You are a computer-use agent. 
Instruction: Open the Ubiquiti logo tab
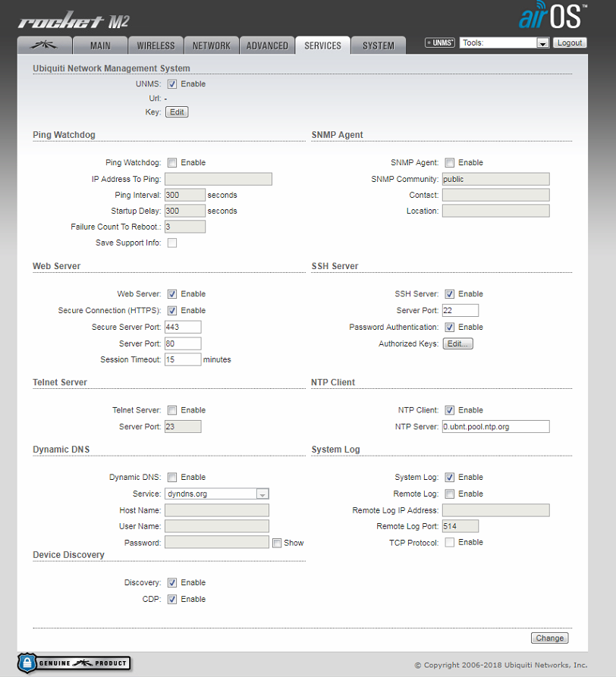45,45
